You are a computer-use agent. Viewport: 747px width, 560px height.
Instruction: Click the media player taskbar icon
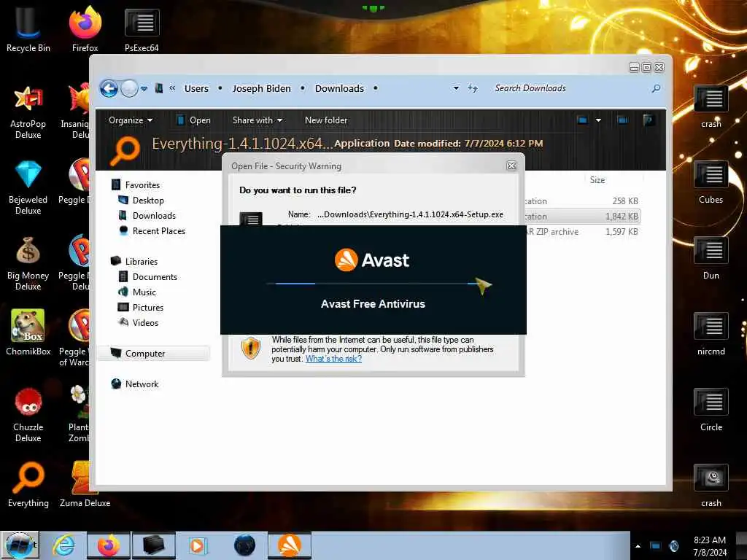(x=197, y=545)
